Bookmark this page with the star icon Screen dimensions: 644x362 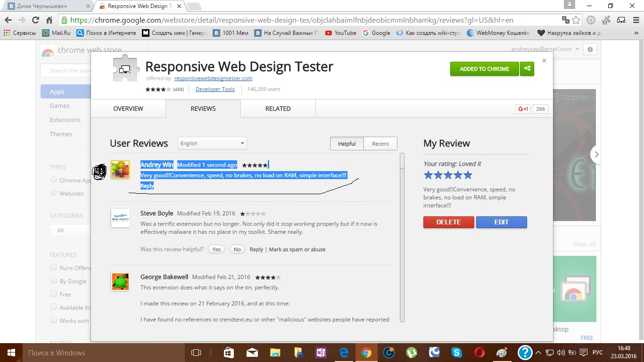pyautogui.click(x=576, y=20)
